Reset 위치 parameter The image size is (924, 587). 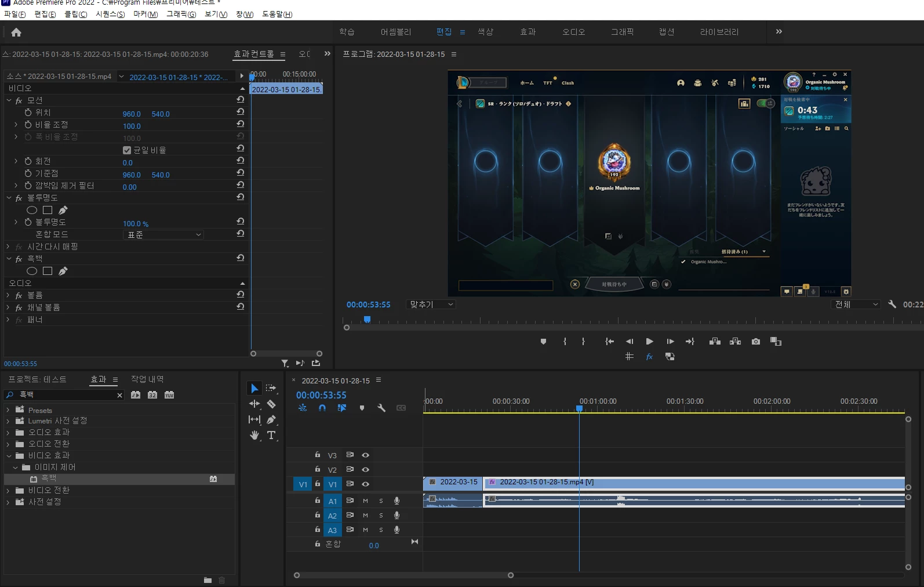[240, 112]
